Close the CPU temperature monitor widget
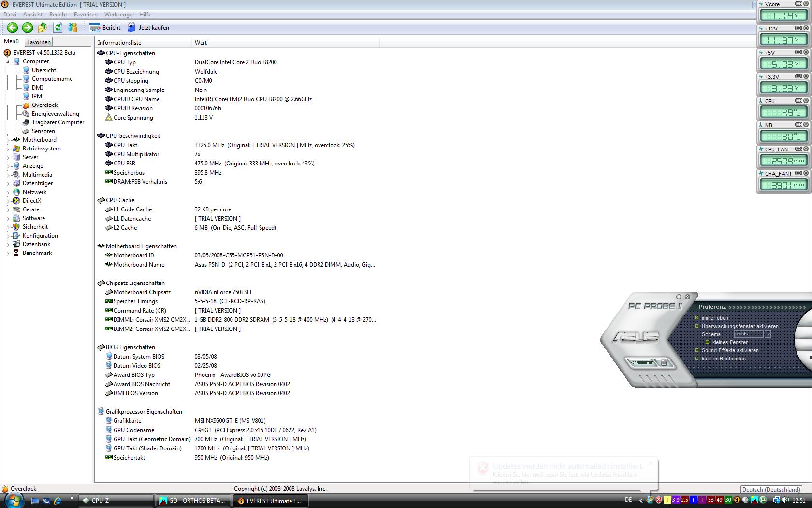Screen dimensions: 812x508 coord(805,101)
